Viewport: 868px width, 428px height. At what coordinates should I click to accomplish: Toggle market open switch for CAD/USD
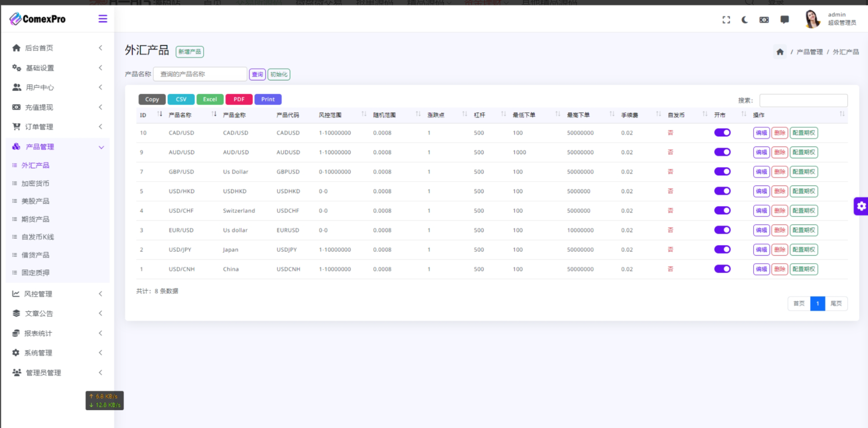point(722,133)
